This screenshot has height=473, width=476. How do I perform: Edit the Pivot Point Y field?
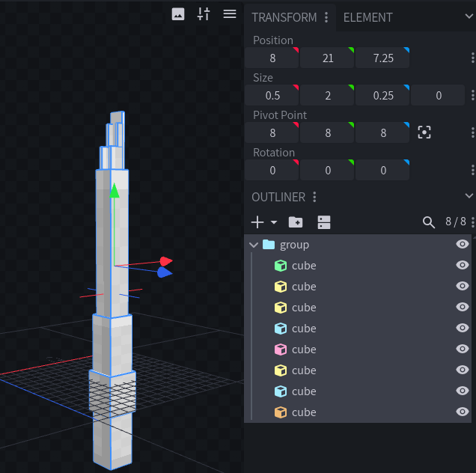pos(327,132)
